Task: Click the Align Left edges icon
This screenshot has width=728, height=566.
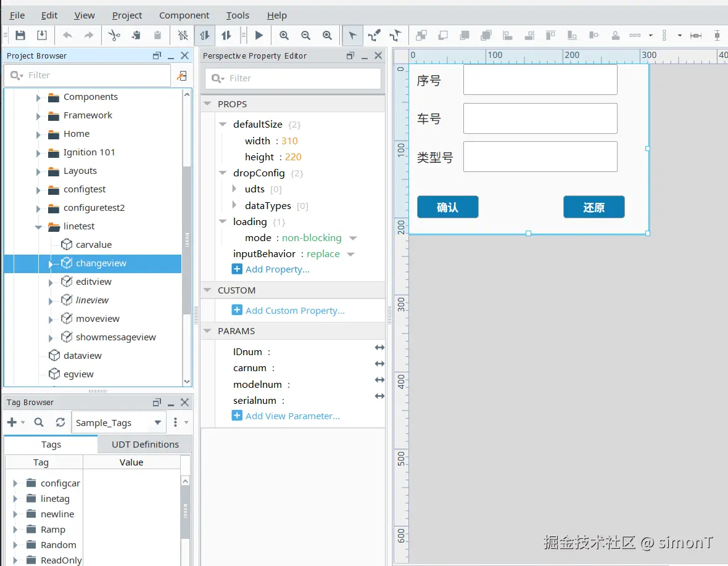Action: (508, 35)
